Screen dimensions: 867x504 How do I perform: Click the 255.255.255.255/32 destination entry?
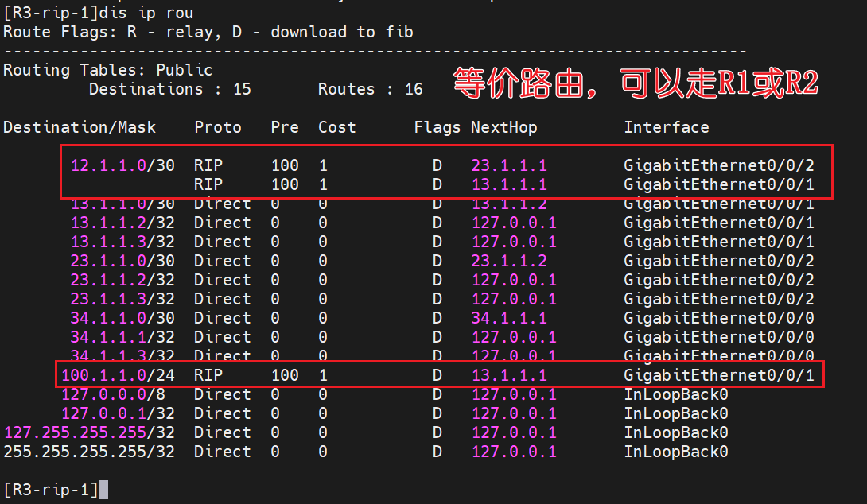click(89, 452)
